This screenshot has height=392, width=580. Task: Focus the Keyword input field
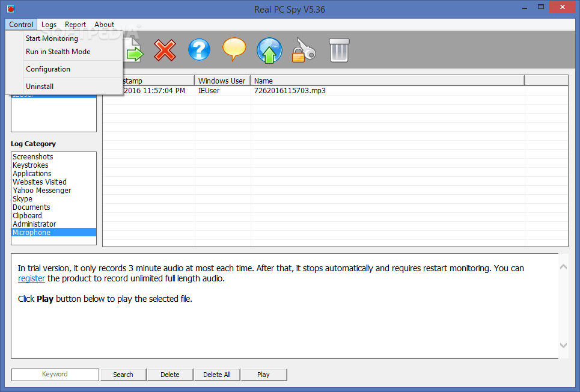[x=55, y=374]
